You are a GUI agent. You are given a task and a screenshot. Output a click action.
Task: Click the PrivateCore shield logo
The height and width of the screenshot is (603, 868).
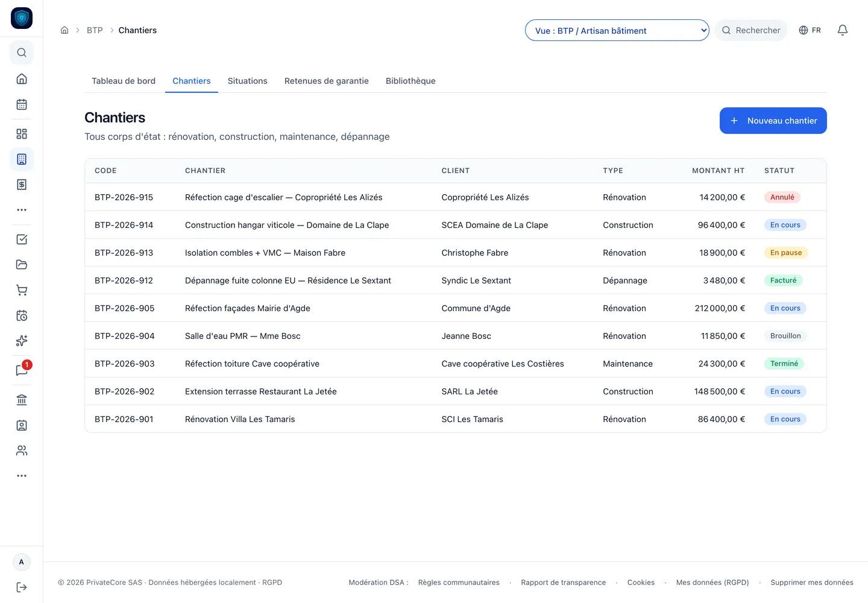click(x=22, y=18)
